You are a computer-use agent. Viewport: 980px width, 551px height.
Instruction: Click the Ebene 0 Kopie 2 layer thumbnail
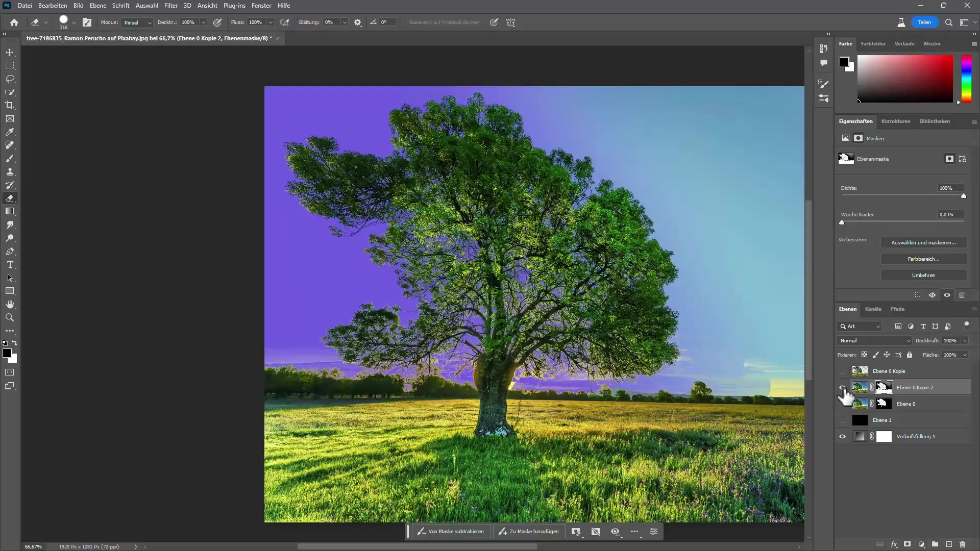[x=860, y=387]
